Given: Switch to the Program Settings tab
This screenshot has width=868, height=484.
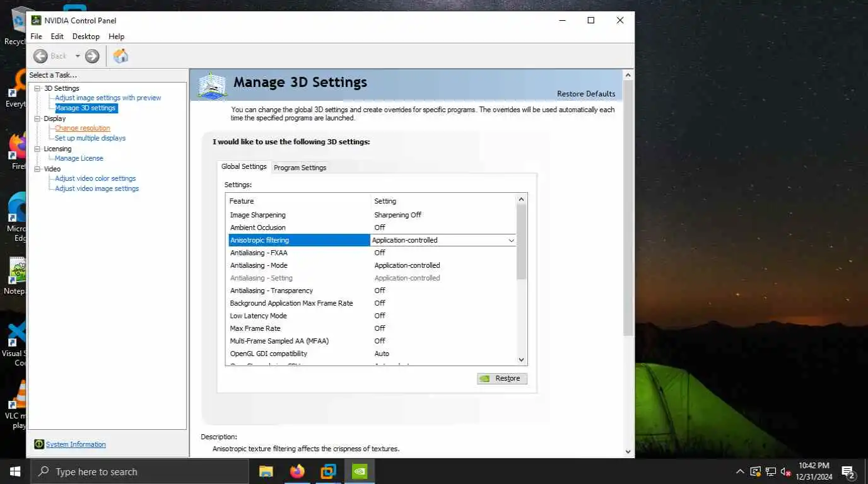Looking at the screenshot, I should tap(300, 168).
